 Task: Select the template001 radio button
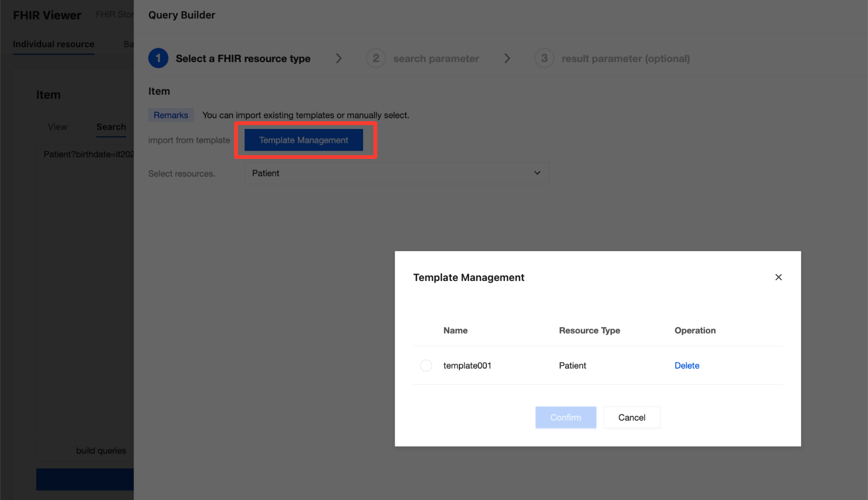(426, 365)
